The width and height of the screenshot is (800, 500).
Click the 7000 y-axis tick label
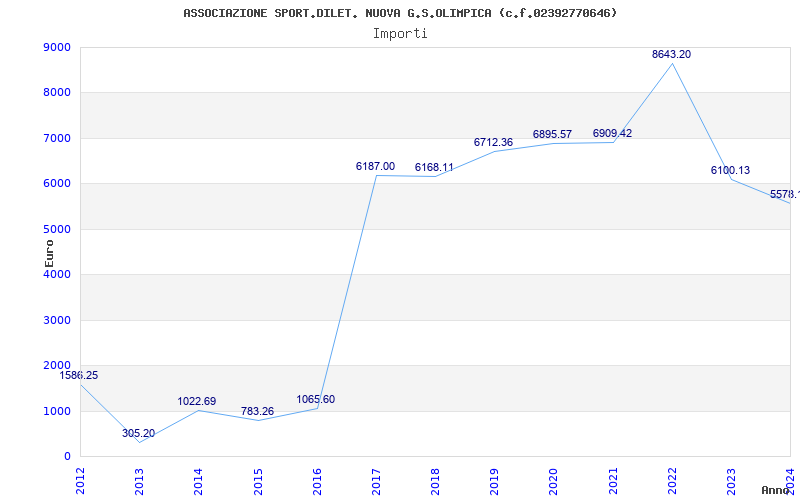pyautogui.click(x=57, y=138)
